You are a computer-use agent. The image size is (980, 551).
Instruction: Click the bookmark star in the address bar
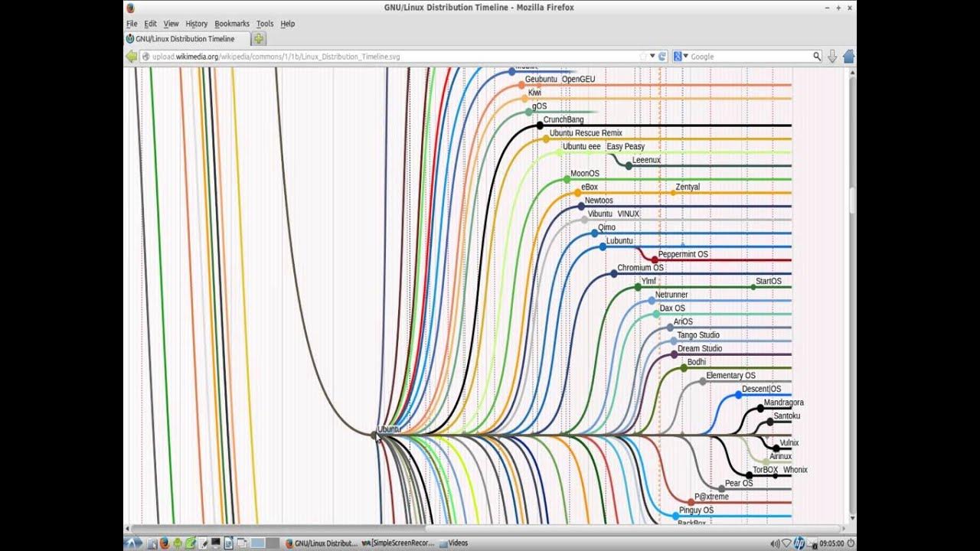pyautogui.click(x=643, y=57)
